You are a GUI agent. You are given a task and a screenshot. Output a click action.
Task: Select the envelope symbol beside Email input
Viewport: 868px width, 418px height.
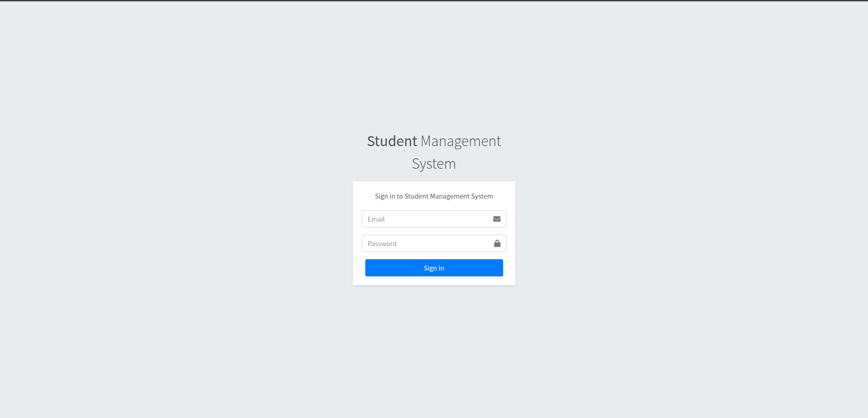[x=497, y=219]
